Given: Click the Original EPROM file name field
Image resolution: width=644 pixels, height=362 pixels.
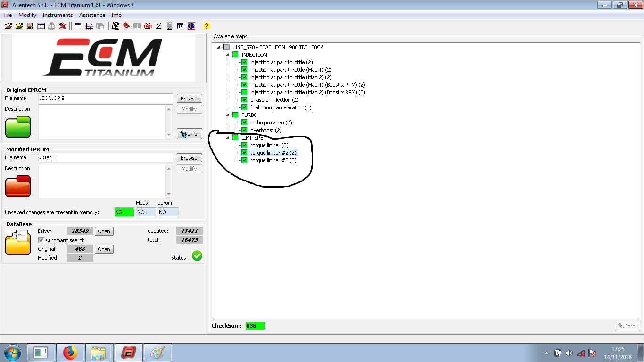Looking at the screenshot, I should point(106,99).
